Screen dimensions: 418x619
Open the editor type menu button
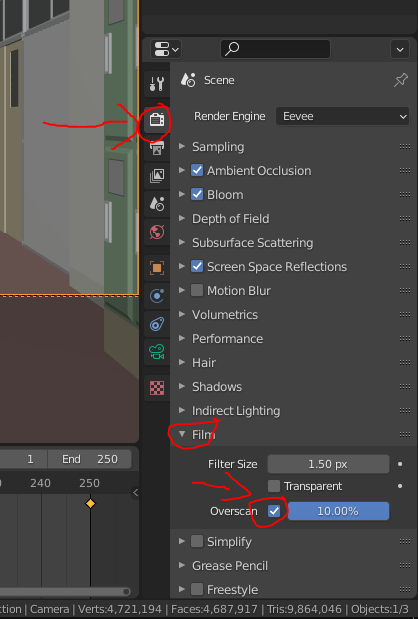point(165,50)
